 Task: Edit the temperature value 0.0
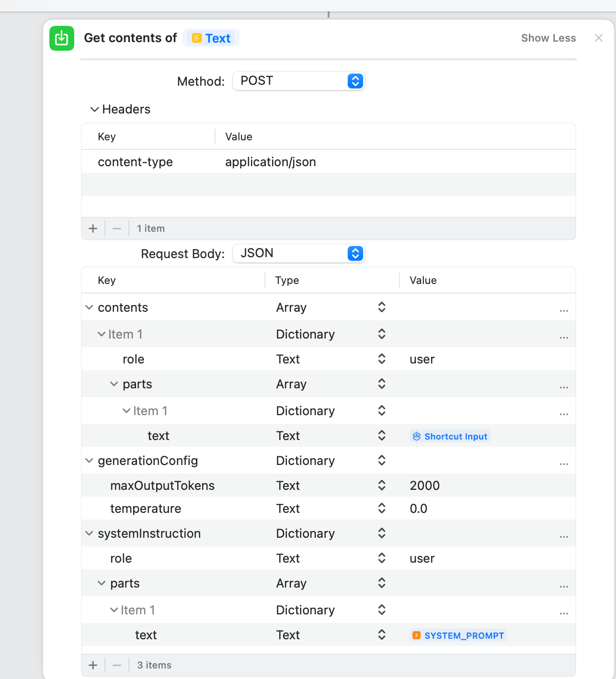click(x=419, y=509)
